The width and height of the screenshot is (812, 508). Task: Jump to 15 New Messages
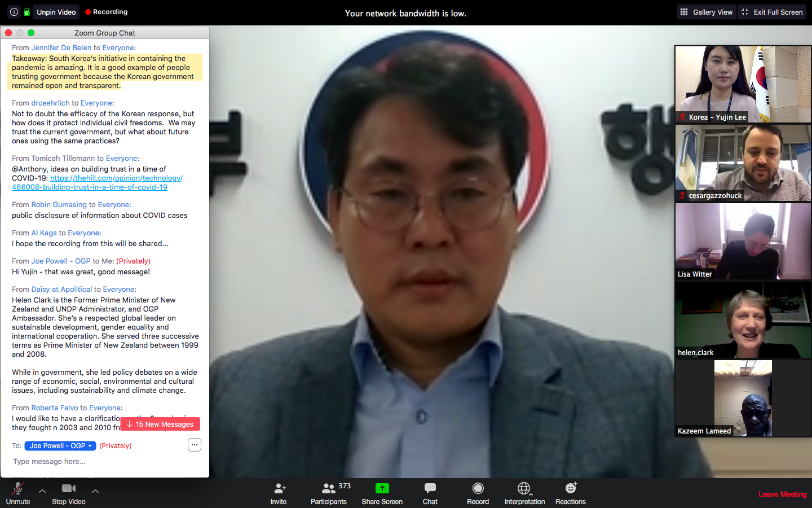[x=160, y=424]
